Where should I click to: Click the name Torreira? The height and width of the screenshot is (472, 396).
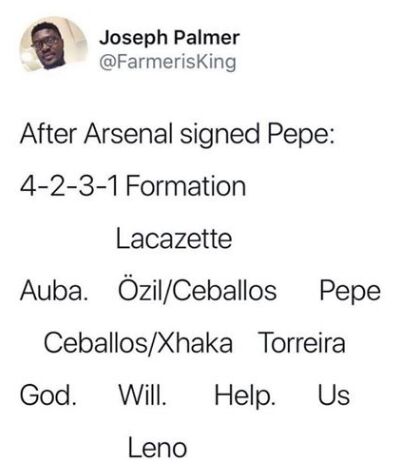pyautogui.click(x=302, y=343)
